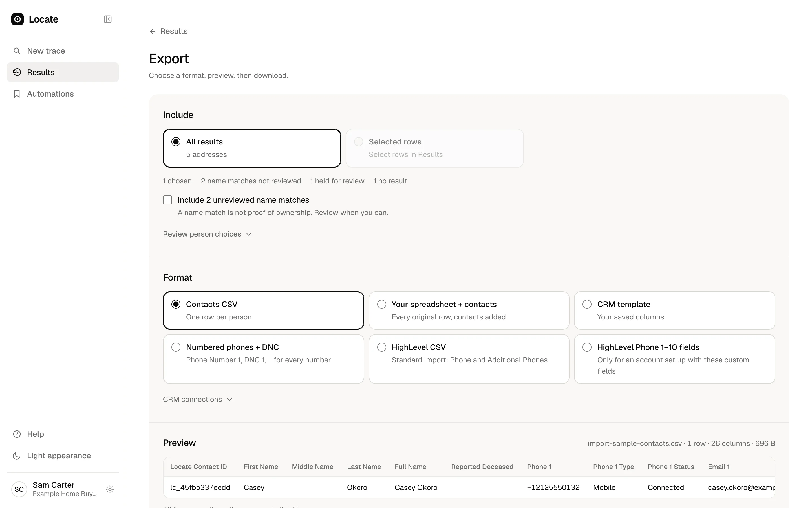Open account settings gear icon
The image size is (812, 508).
tap(110, 489)
